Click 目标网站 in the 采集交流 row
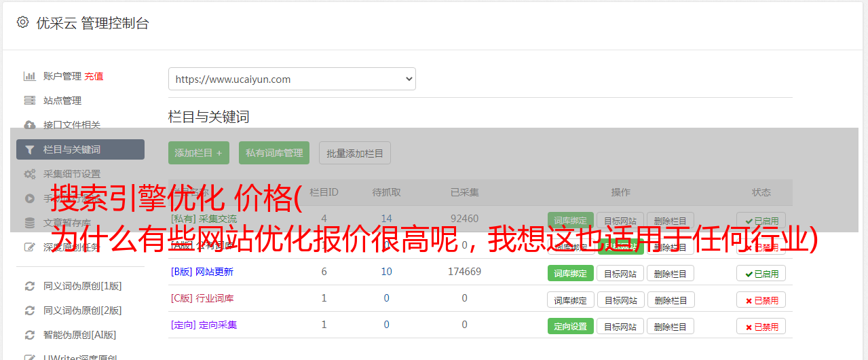The width and height of the screenshot is (868, 360). [x=620, y=220]
